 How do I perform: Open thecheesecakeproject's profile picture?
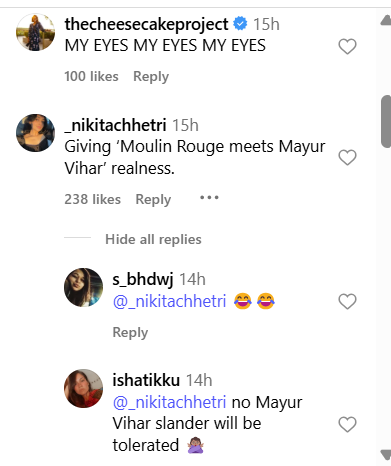click(x=35, y=32)
